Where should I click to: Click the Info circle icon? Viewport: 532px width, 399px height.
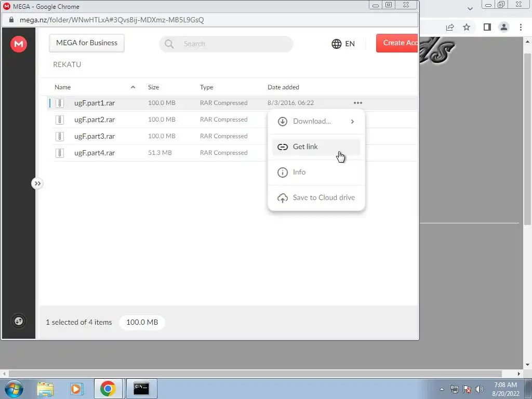[x=283, y=172]
